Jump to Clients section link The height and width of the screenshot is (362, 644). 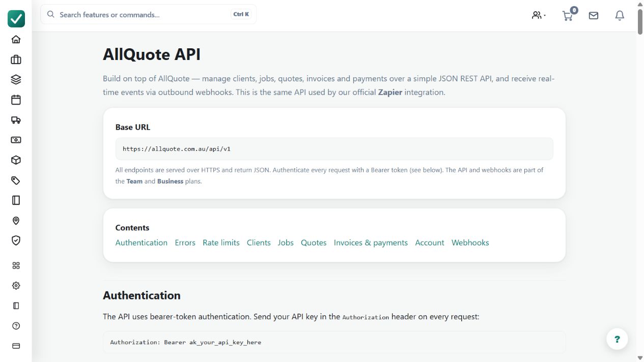point(259,243)
